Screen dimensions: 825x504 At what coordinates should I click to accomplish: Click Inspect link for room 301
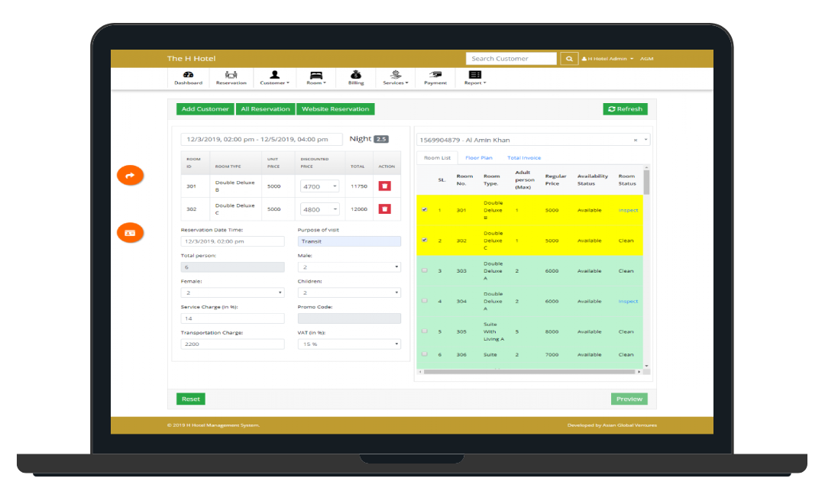point(628,210)
